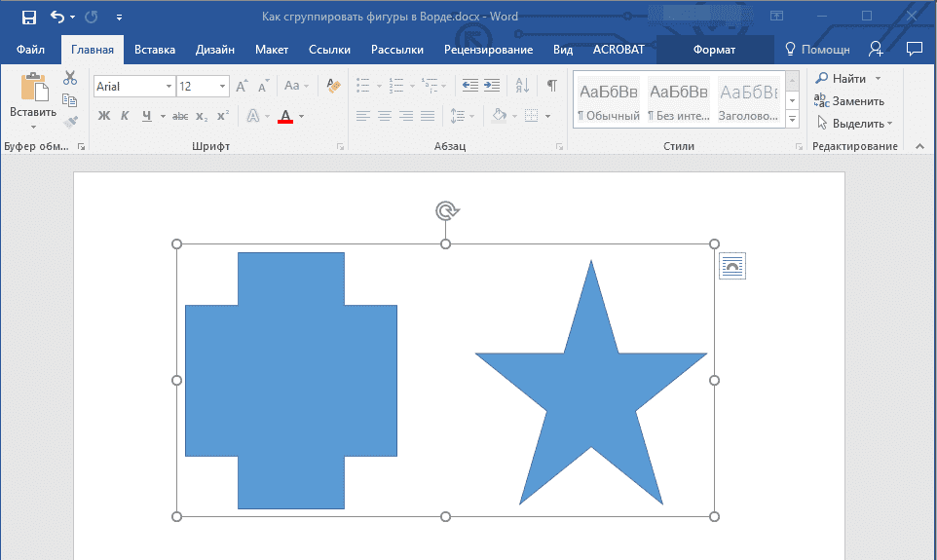937x560 pixels.
Task: Expand the styles gallery with the More arrow
Action: pos(792,120)
